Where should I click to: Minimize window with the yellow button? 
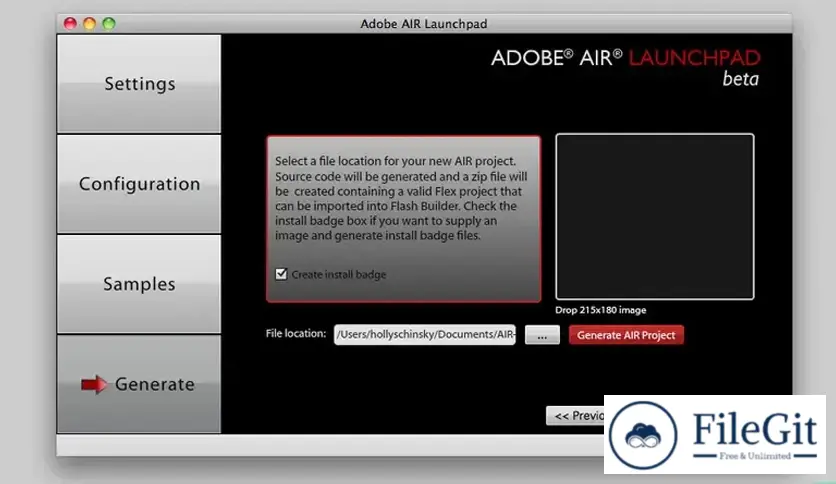pos(90,23)
